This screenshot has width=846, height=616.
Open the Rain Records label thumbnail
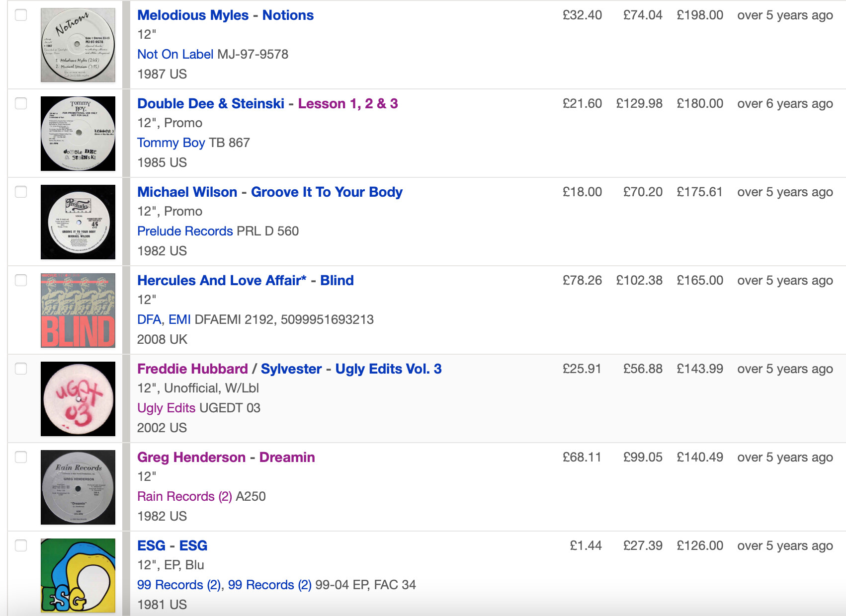click(x=78, y=487)
